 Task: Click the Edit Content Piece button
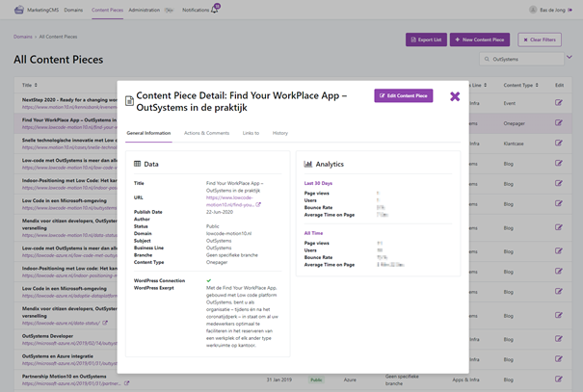click(404, 96)
